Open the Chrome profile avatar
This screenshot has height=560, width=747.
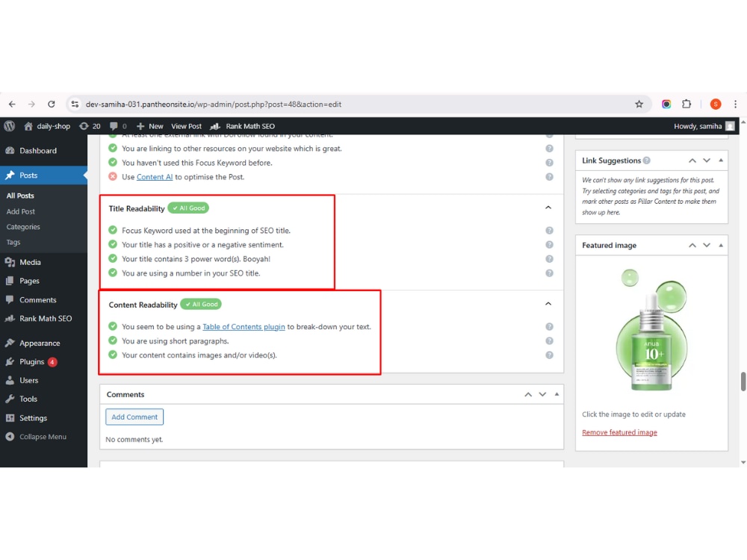tap(715, 104)
